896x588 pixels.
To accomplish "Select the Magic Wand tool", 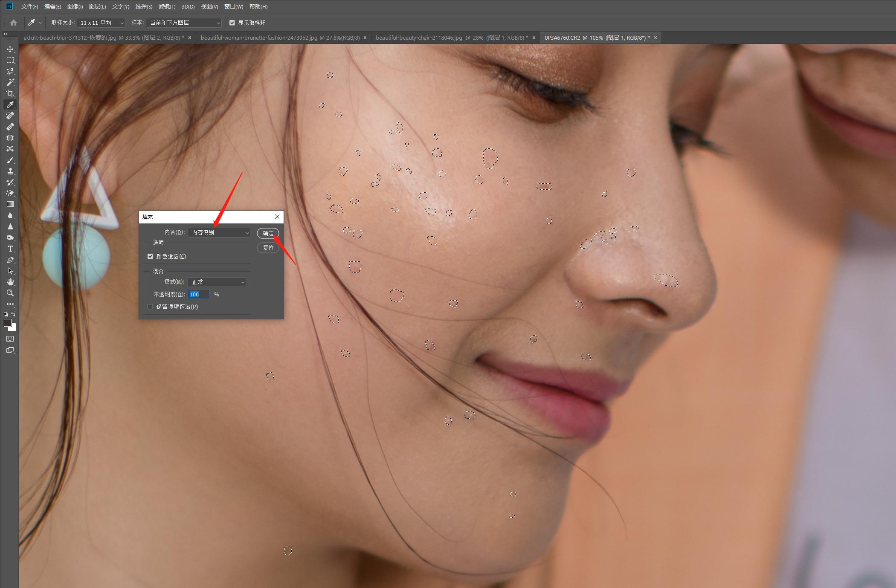I will click(x=10, y=82).
